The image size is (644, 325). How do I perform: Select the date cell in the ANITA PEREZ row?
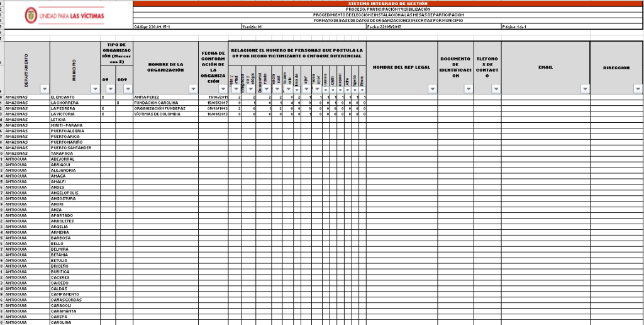pyautogui.click(x=214, y=97)
